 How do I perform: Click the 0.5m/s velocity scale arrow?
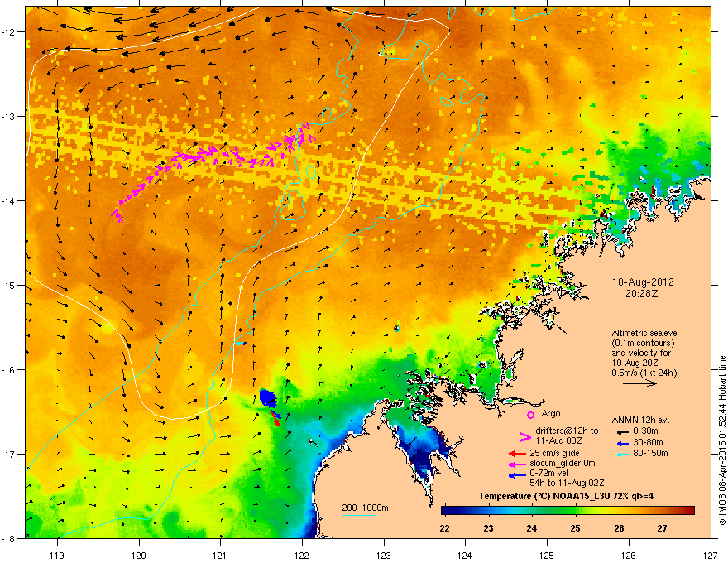639,383
